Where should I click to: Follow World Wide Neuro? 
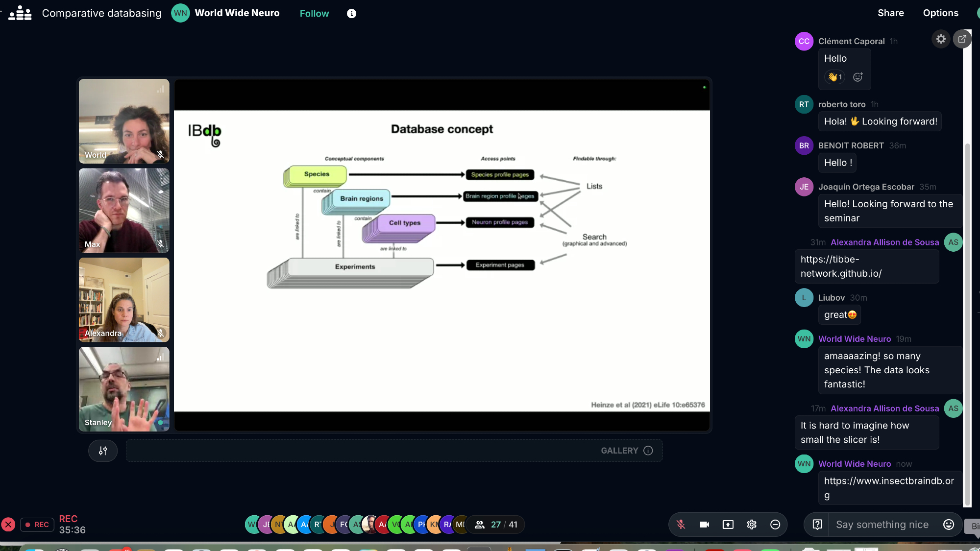click(x=314, y=13)
